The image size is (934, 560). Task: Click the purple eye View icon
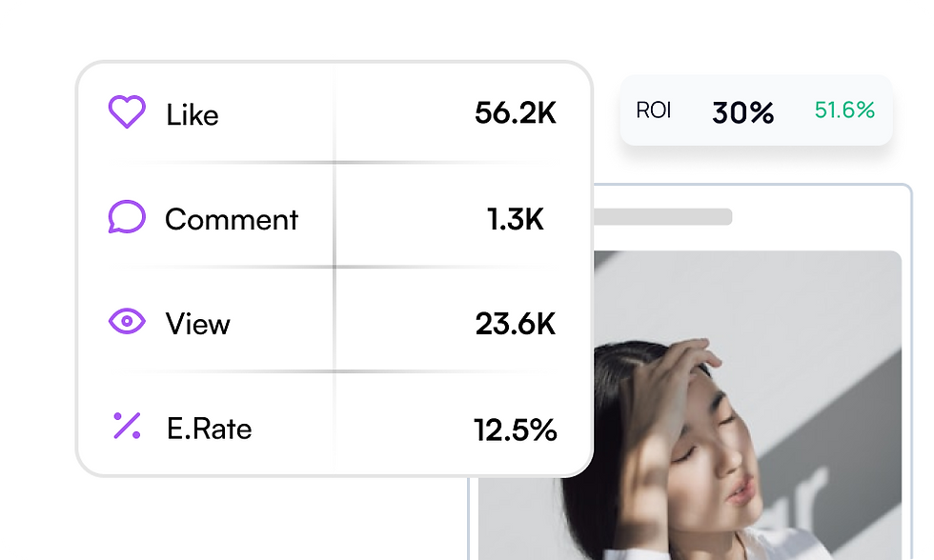[x=127, y=323]
